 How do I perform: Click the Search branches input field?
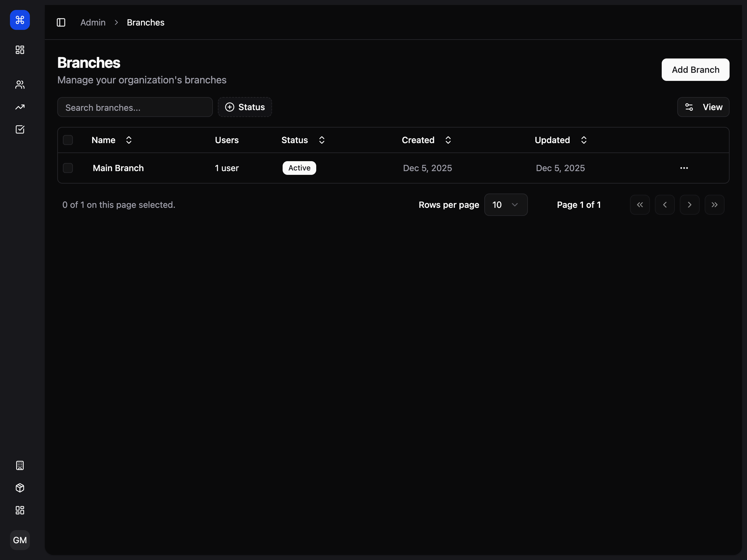(135, 107)
